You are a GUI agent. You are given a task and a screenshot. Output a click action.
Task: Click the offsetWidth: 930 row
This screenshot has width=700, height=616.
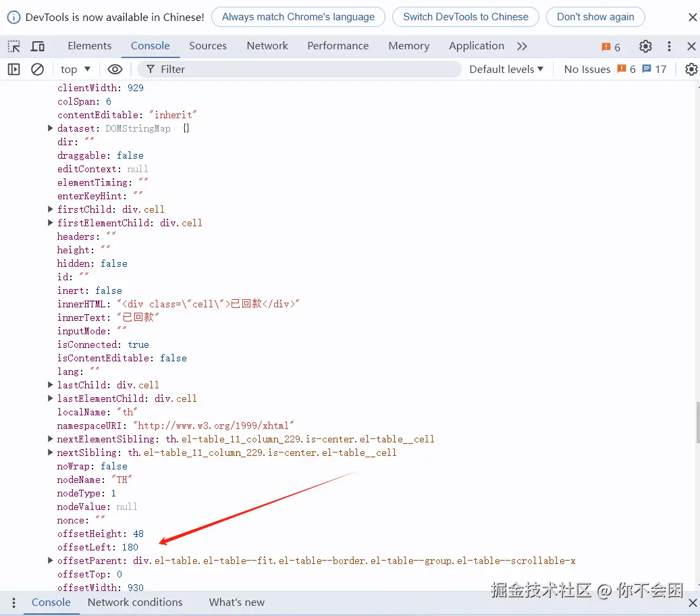tap(101, 588)
